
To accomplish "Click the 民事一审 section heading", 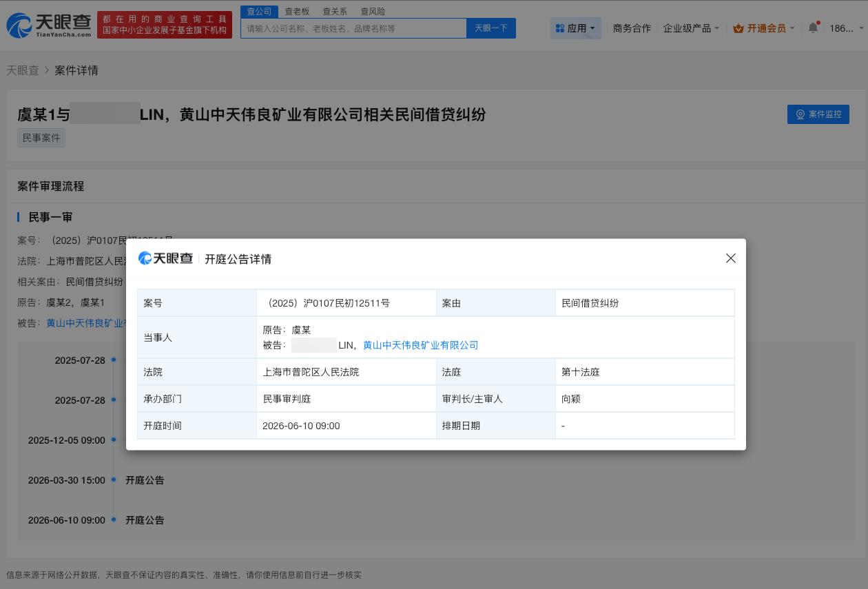I will point(50,217).
